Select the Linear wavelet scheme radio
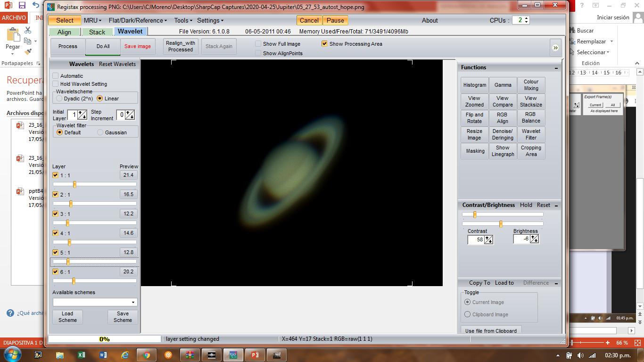This screenshot has width=644, height=362. (99, 99)
